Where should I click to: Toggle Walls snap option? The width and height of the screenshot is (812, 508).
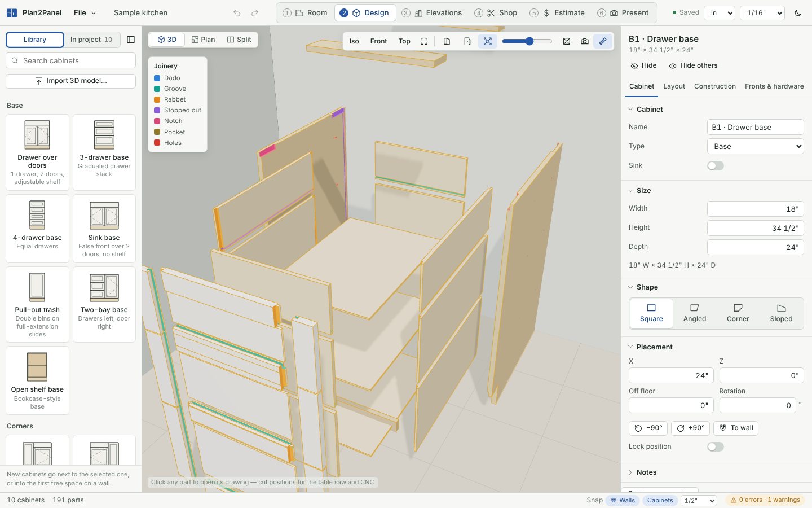coord(623,500)
